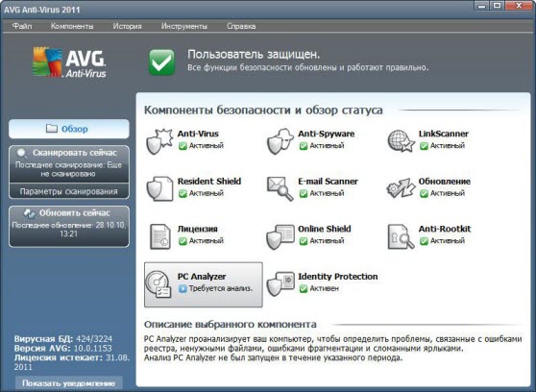Viewport: 536px width, 392px height.
Task: Open the История menu
Action: (127, 26)
